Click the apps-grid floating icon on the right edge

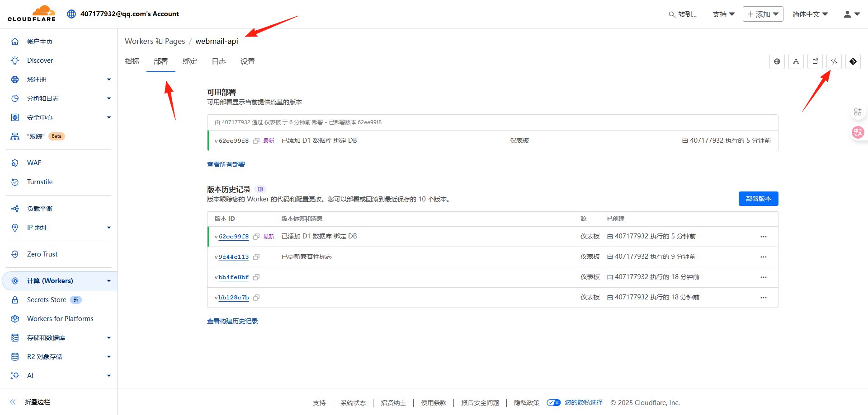click(x=858, y=112)
